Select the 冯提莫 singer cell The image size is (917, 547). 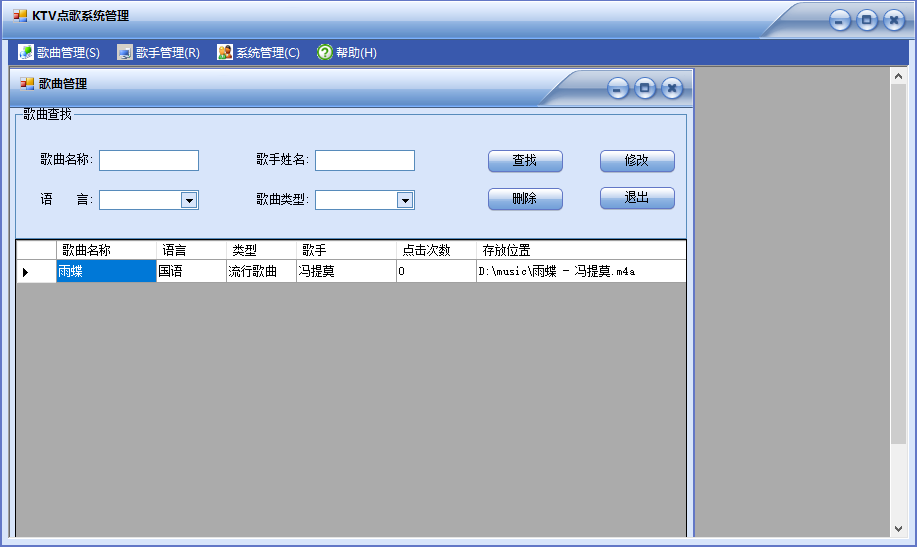click(x=346, y=271)
